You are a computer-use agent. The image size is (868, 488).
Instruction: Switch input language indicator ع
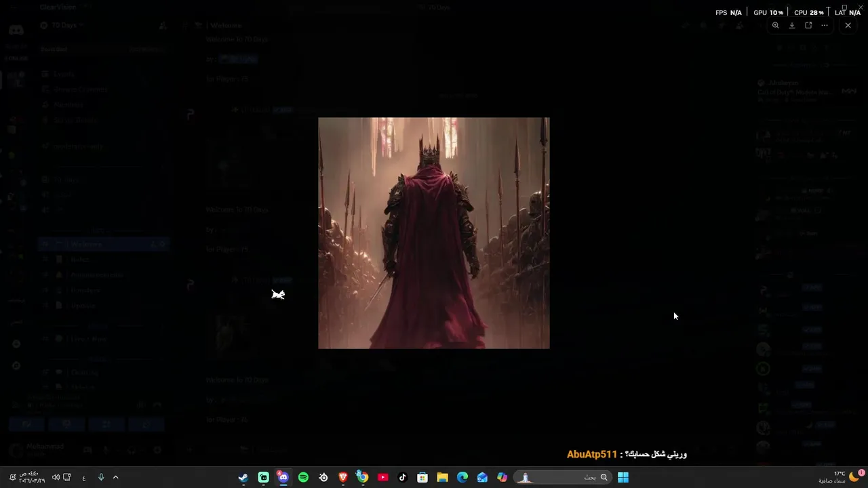(83, 478)
